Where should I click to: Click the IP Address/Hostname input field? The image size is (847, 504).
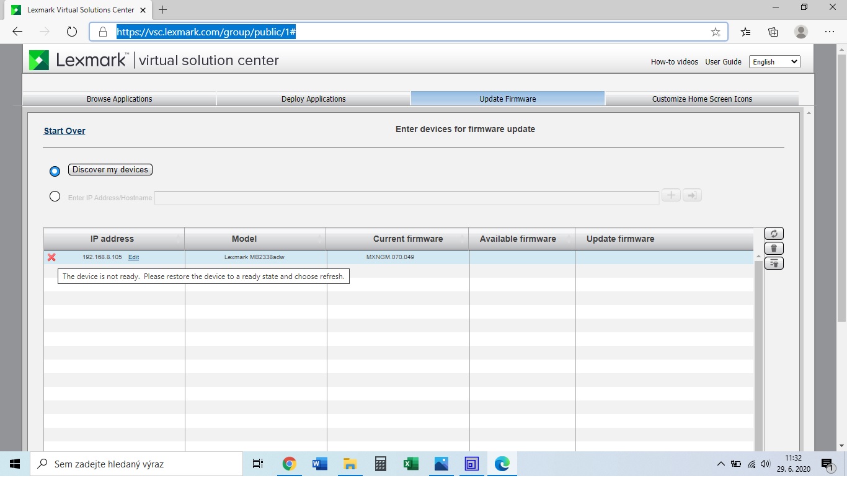406,198
